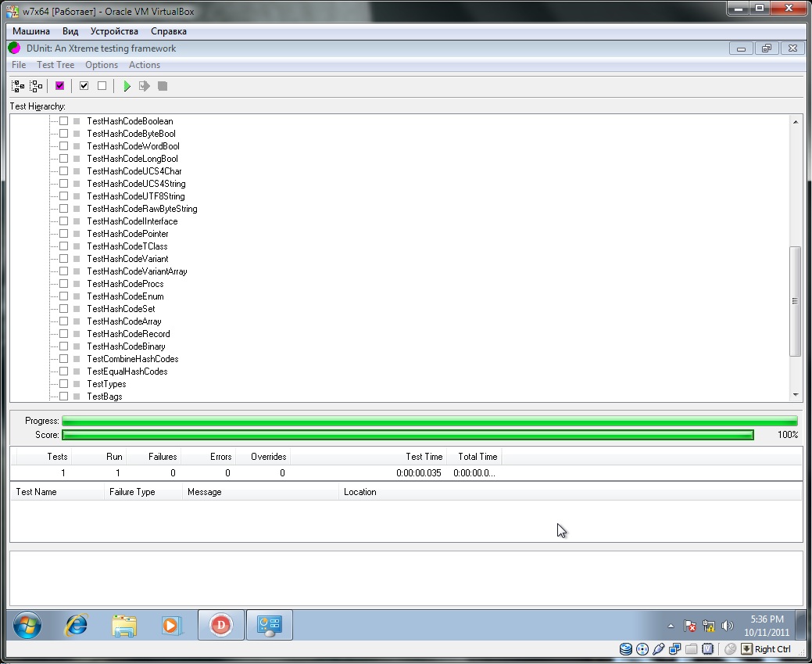Check TestCombineHashCodes checkbox
The width and height of the screenshot is (812, 664).
[64, 359]
